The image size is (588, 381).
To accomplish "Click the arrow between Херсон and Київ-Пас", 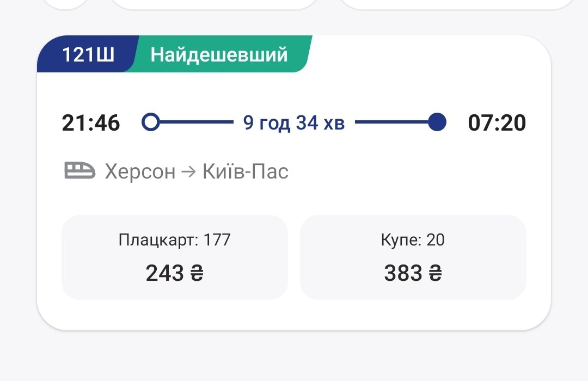I will pyautogui.click(x=189, y=172).
